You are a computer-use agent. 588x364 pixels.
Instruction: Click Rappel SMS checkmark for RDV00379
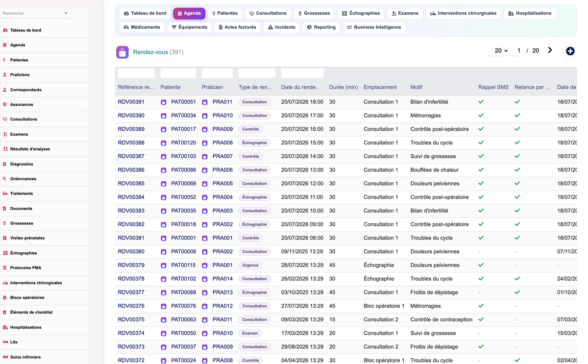coord(481,265)
